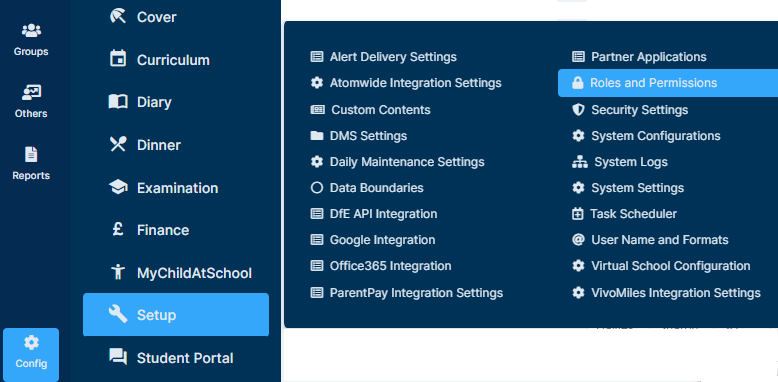
Task: Click the Setup wrench icon
Action: (118, 315)
